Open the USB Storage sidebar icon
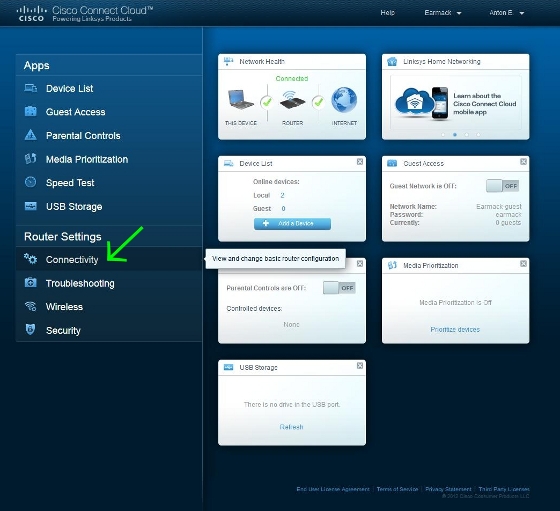The height and width of the screenshot is (511, 560). coord(31,206)
